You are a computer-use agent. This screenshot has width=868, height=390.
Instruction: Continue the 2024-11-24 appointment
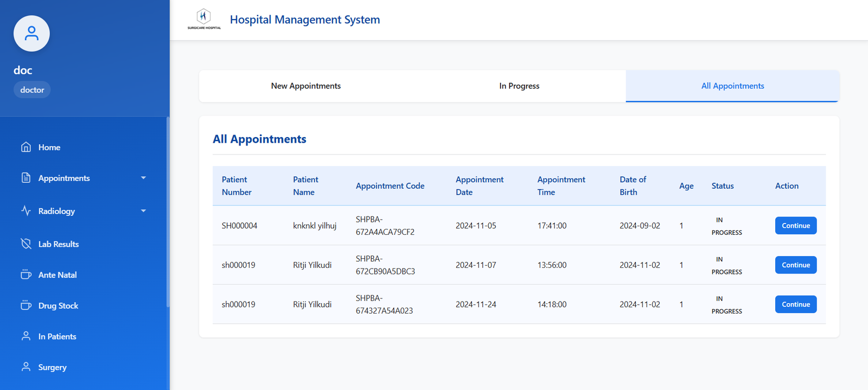(795, 304)
